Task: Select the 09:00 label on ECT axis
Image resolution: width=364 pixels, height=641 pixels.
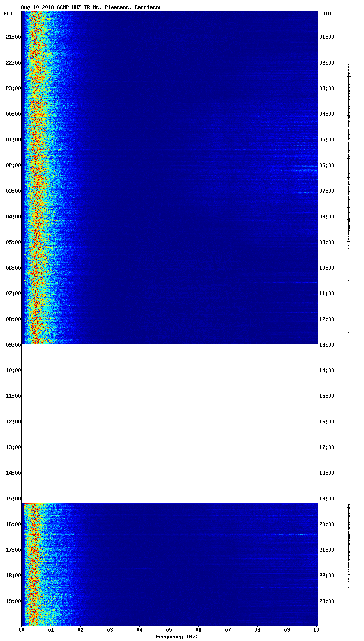Action: tap(13, 345)
